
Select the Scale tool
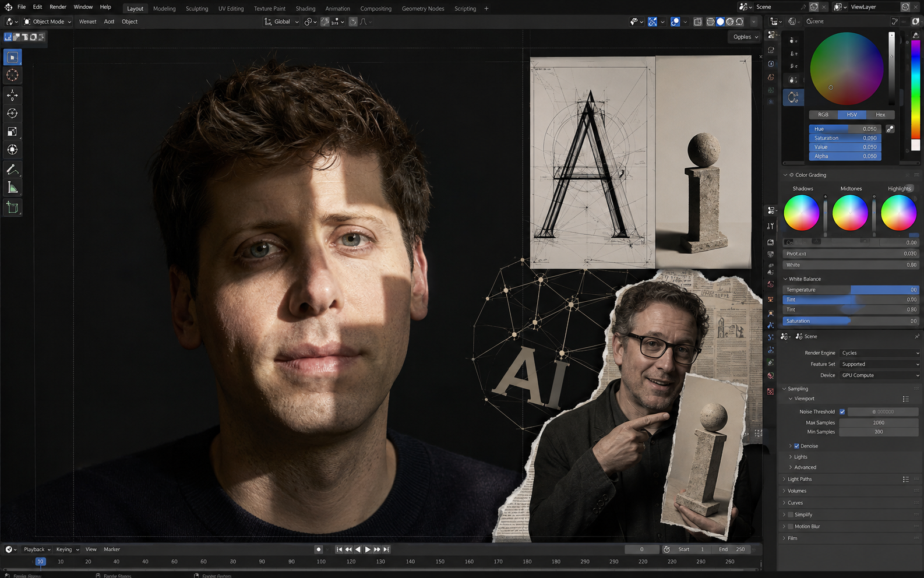12,132
